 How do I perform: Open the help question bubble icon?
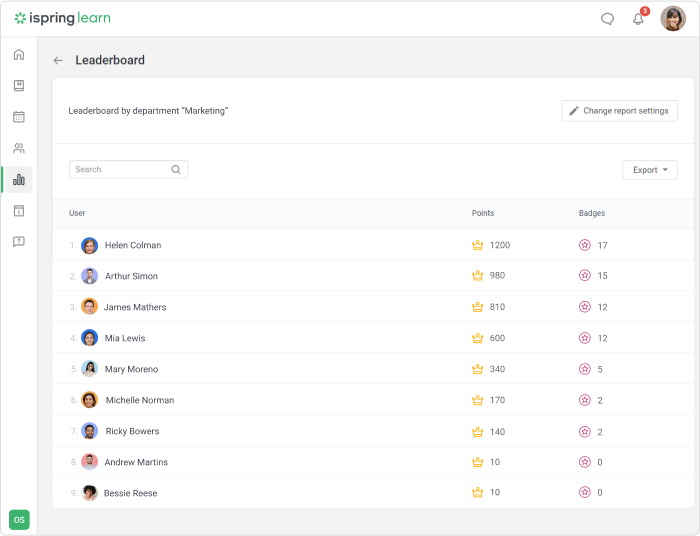click(x=19, y=242)
